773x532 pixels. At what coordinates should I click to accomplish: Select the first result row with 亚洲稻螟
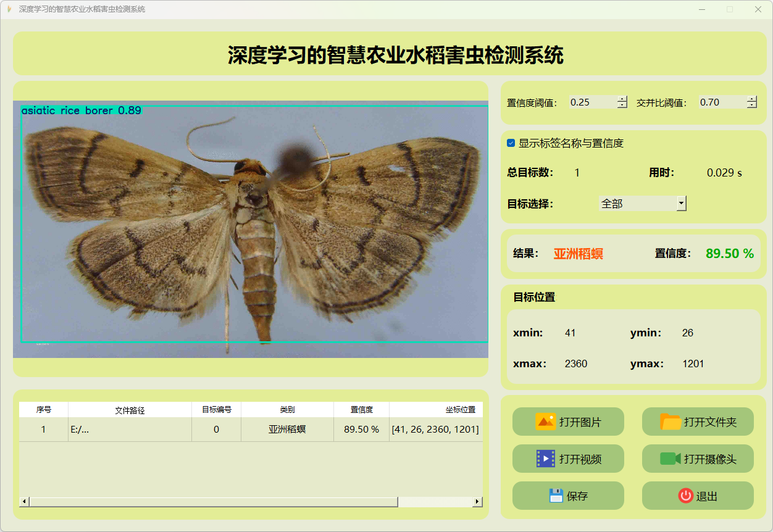point(287,430)
